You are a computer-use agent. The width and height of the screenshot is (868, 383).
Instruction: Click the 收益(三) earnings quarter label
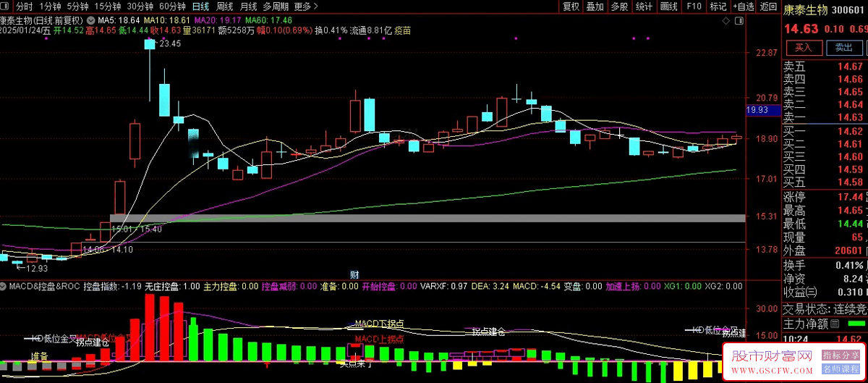(799, 291)
